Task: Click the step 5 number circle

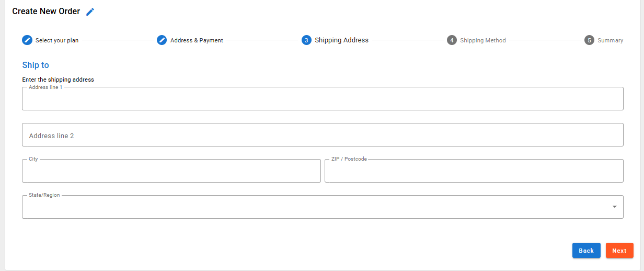Action: click(589, 40)
